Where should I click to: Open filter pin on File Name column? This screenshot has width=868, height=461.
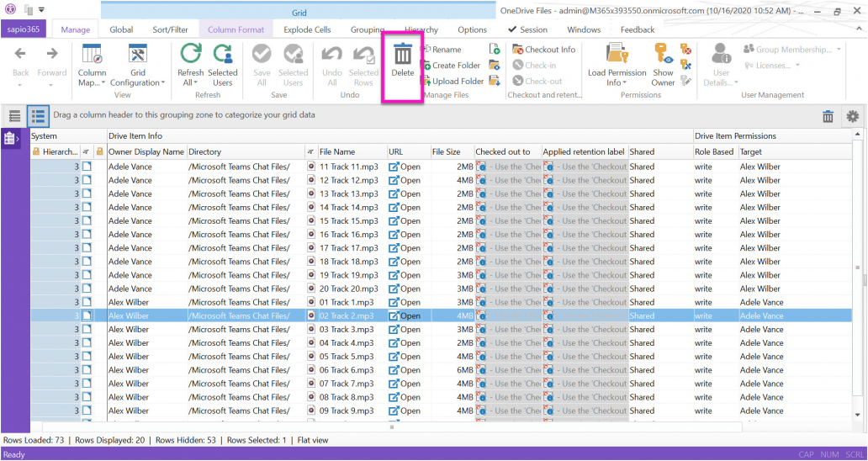pyautogui.click(x=310, y=151)
